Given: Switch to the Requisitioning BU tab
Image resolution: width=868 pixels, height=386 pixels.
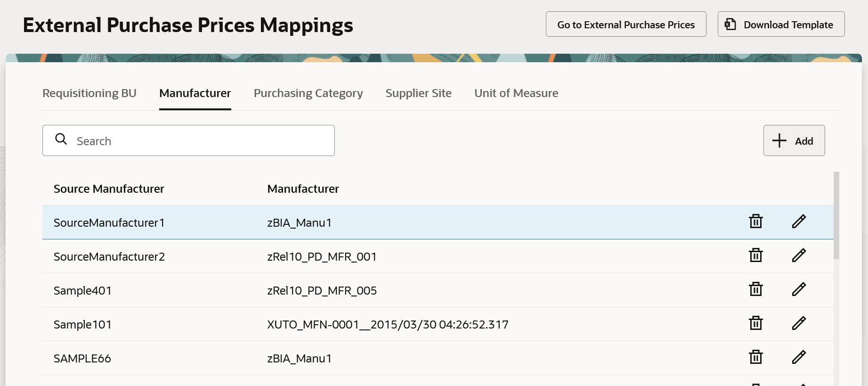Looking at the screenshot, I should click(x=89, y=93).
